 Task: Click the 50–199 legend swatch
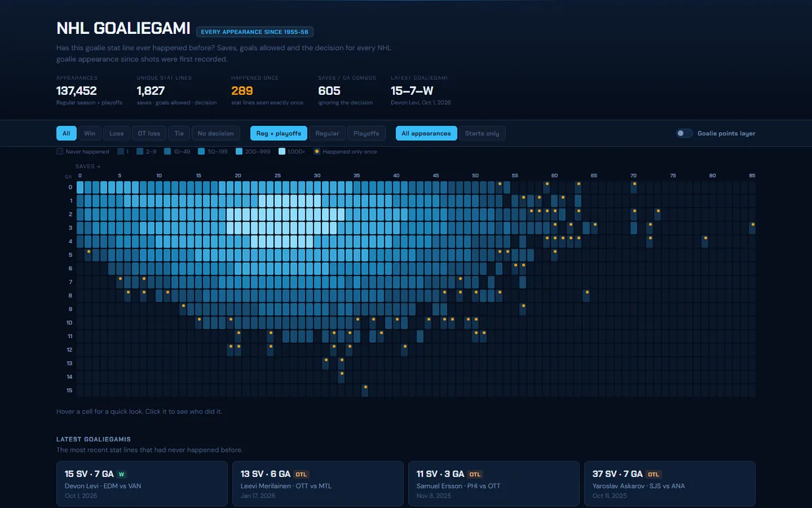[201, 152]
